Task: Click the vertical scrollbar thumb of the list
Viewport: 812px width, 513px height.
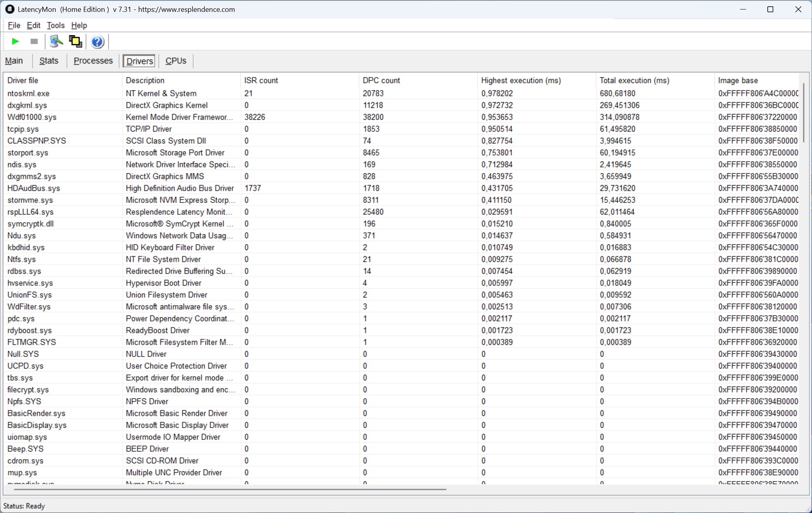Action: 804,113
